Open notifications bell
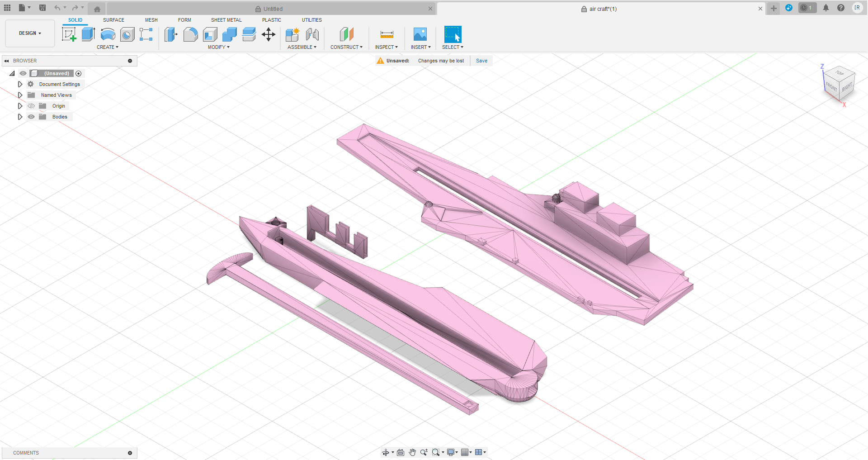This screenshot has height=460, width=868. pyautogui.click(x=826, y=8)
